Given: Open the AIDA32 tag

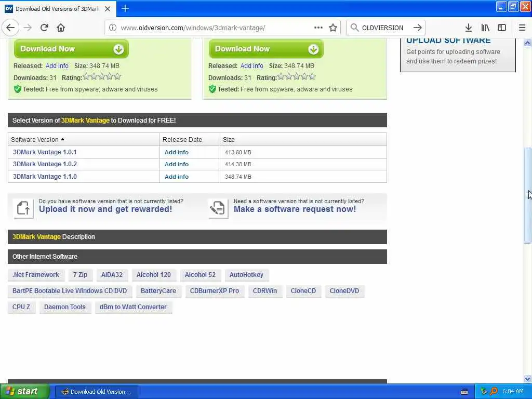Looking at the screenshot, I should click(x=112, y=275).
